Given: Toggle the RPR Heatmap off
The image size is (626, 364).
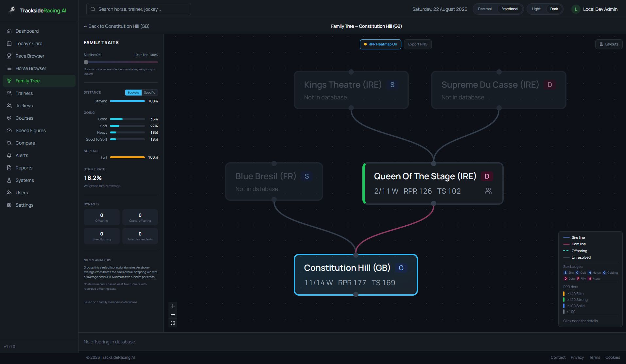Looking at the screenshot, I should click(x=380, y=44).
